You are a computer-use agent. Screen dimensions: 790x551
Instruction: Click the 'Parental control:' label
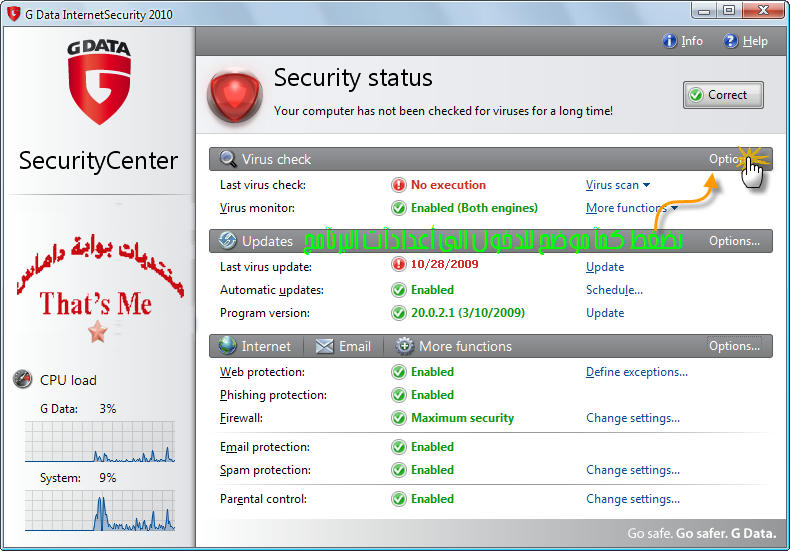(x=263, y=499)
